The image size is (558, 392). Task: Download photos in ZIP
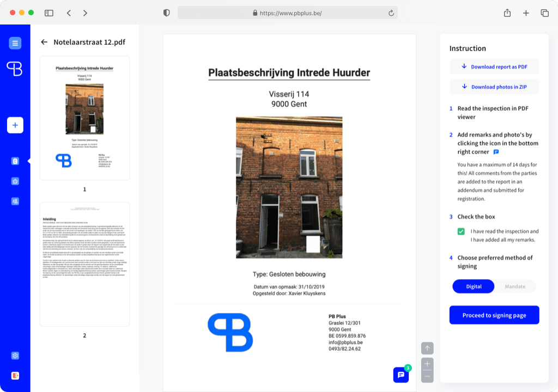(494, 87)
